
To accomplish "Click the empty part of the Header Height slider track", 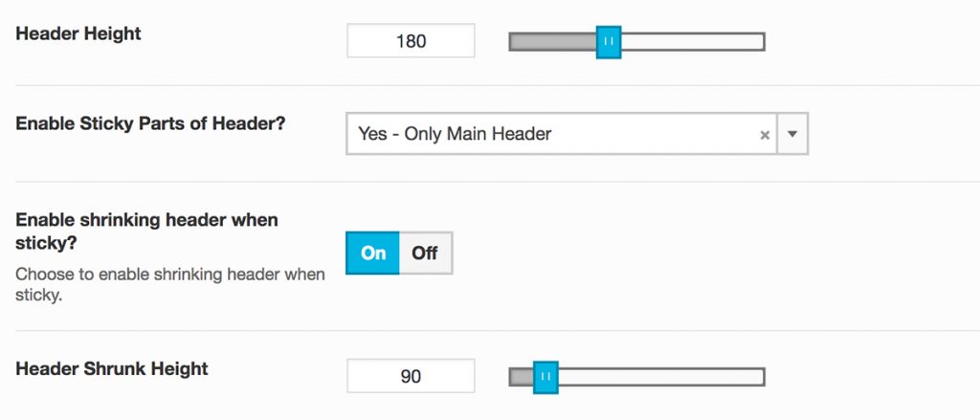I will pyautogui.click(x=691, y=41).
